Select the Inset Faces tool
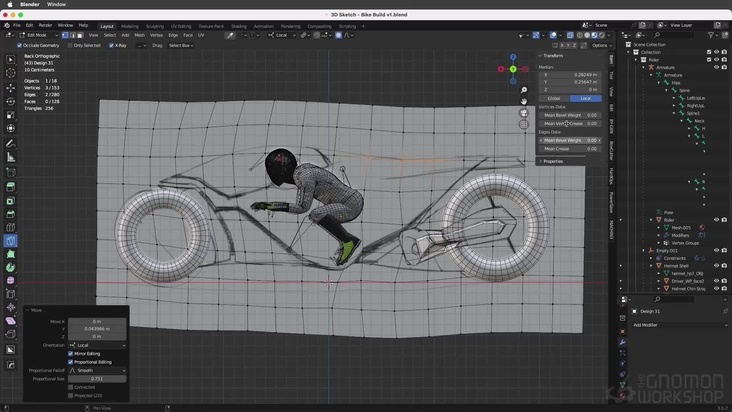 (x=10, y=201)
